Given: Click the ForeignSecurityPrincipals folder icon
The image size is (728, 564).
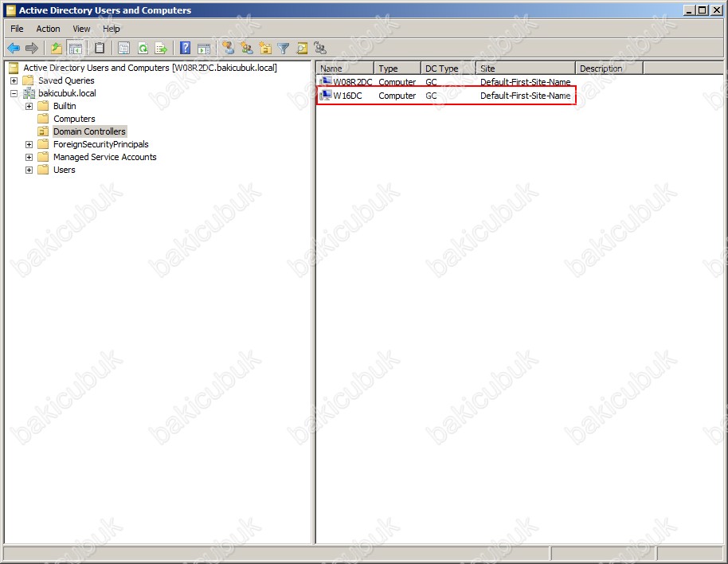Looking at the screenshot, I should coord(43,144).
